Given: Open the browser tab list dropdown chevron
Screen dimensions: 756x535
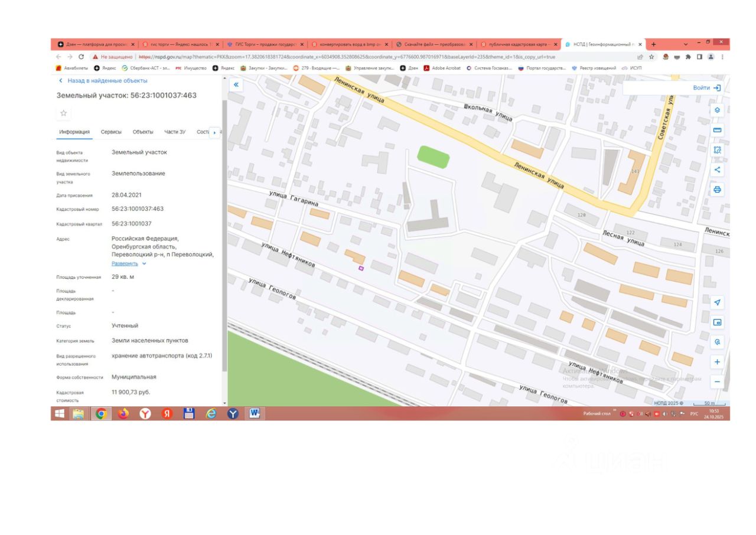Looking at the screenshot, I should (686, 44).
